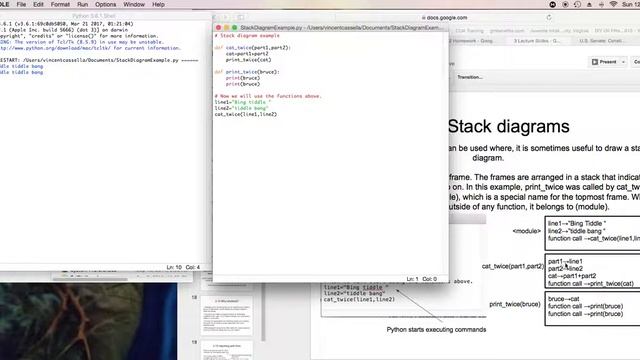The height and width of the screenshot is (360, 640).
Task: Click the filmstrip vertical scrollbar
Action: point(264,312)
